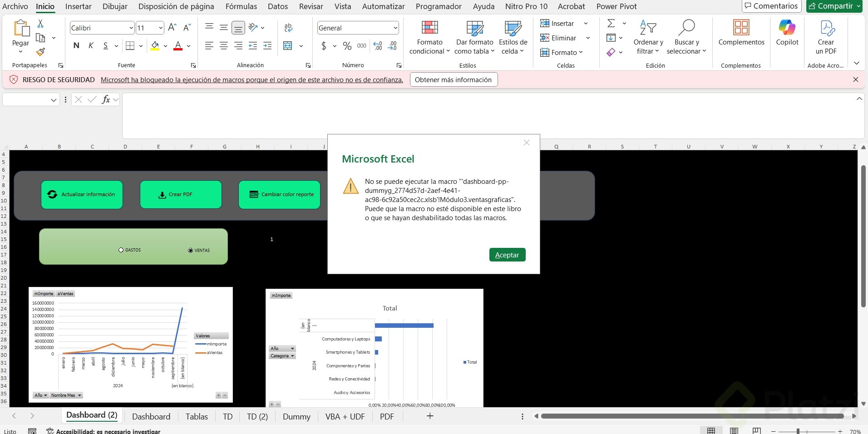This screenshot has width=868, height=434.
Task: Click the Paste (Pegar) clipboard icon
Action: 21,28
